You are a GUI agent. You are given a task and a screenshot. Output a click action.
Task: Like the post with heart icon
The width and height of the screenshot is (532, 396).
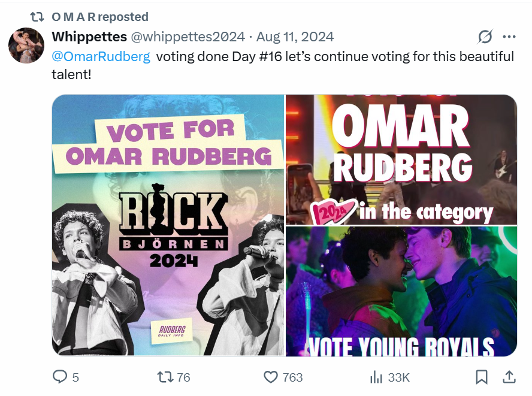point(271,377)
